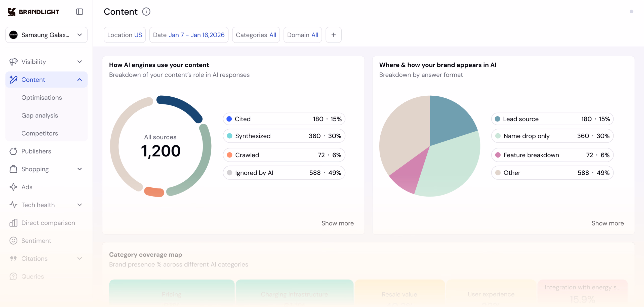Click the orange Crawled donut segment
644x307 pixels.
[154, 192]
